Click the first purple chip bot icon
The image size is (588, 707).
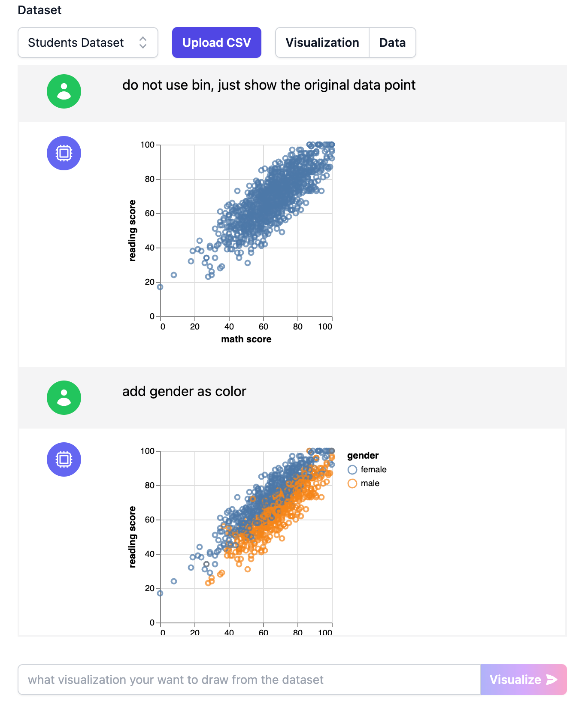point(64,153)
